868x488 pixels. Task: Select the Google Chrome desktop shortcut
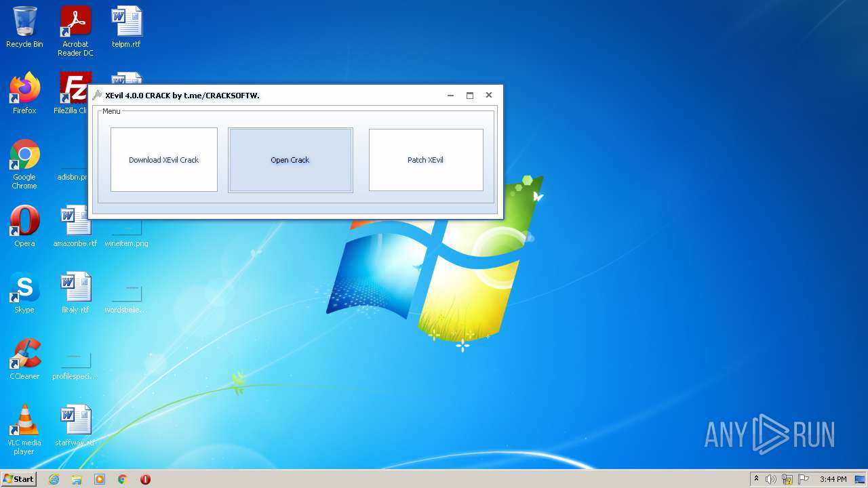24,164
